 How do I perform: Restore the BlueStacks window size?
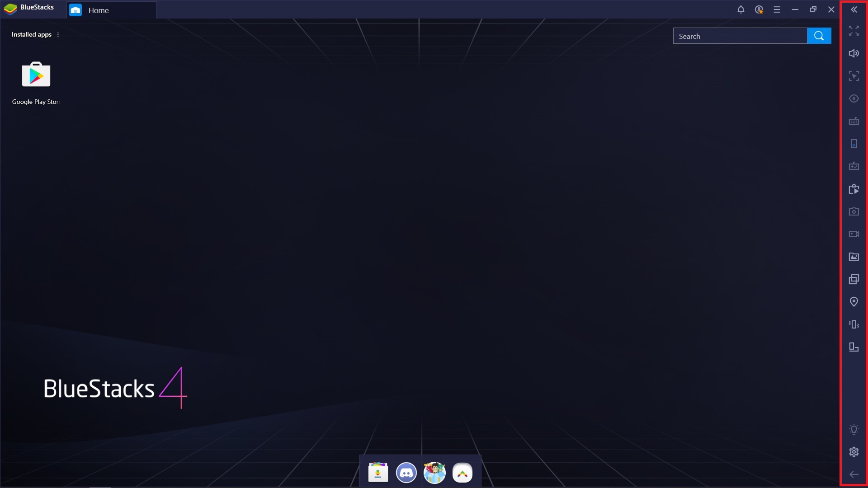click(813, 9)
